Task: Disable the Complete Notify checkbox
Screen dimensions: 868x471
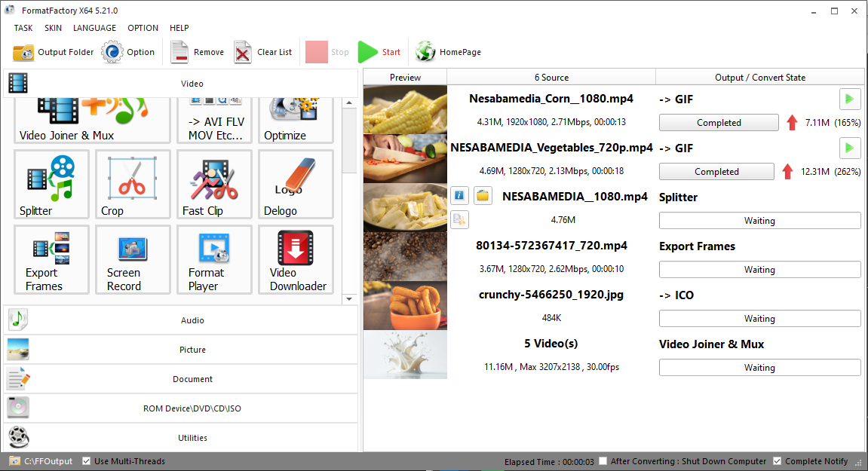Action: tap(778, 461)
